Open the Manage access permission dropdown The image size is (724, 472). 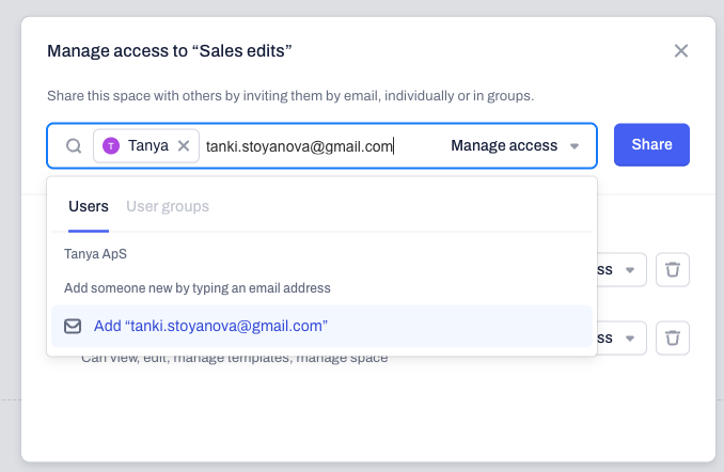point(515,146)
